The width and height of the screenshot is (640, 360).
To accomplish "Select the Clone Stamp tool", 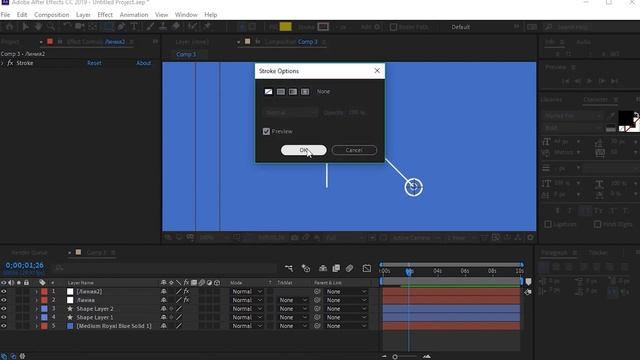I will (x=163, y=27).
